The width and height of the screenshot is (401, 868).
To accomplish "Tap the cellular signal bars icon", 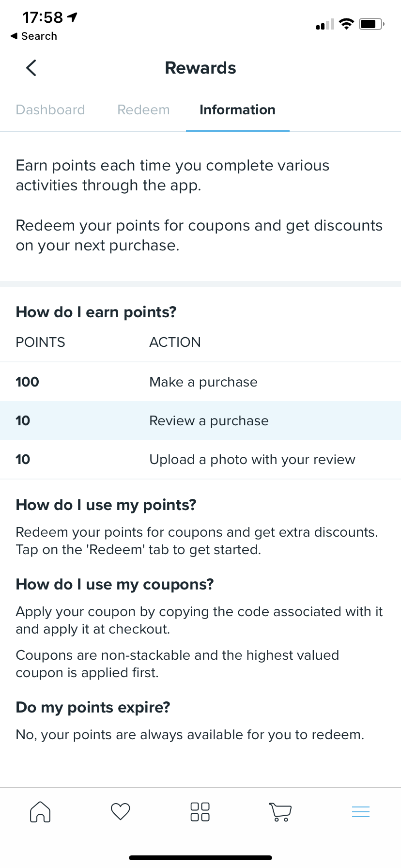I will click(x=325, y=24).
